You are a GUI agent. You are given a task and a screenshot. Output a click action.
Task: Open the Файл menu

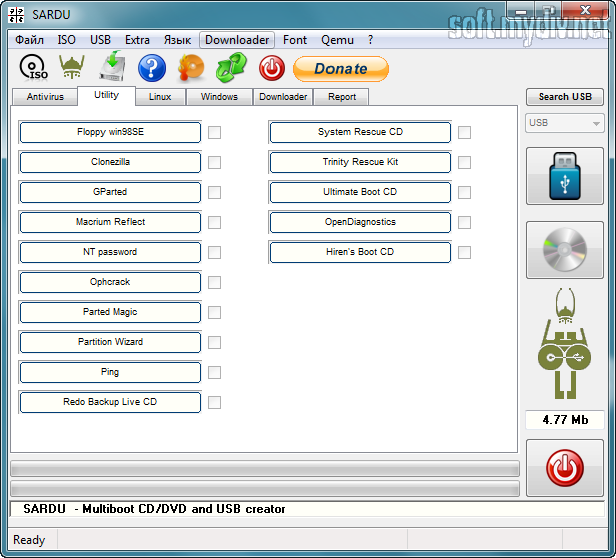pos(29,40)
